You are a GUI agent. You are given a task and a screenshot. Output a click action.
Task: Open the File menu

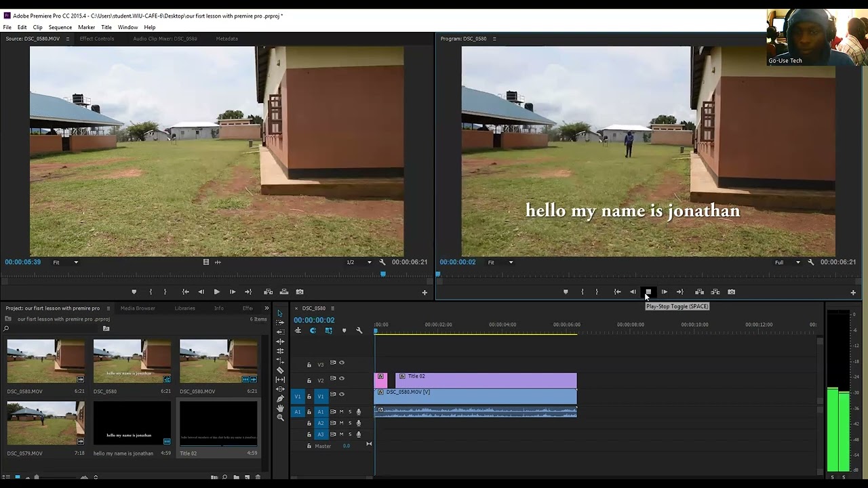click(7, 27)
